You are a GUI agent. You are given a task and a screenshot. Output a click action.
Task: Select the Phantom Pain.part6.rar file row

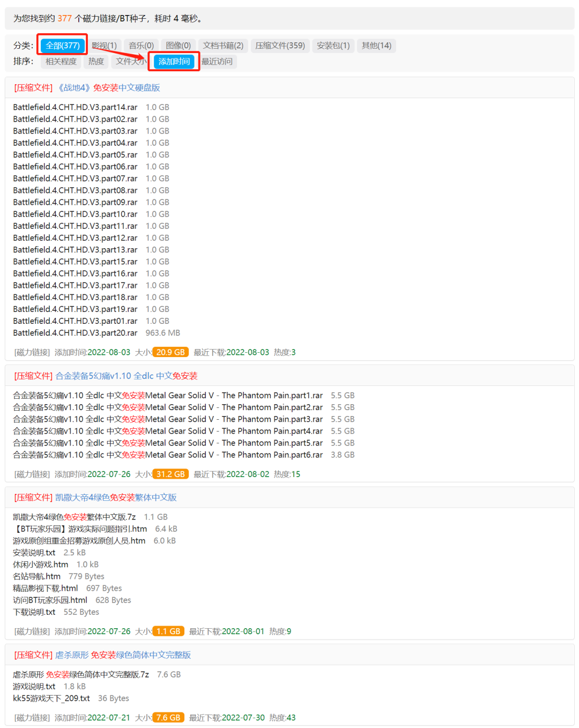[x=168, y=455]
